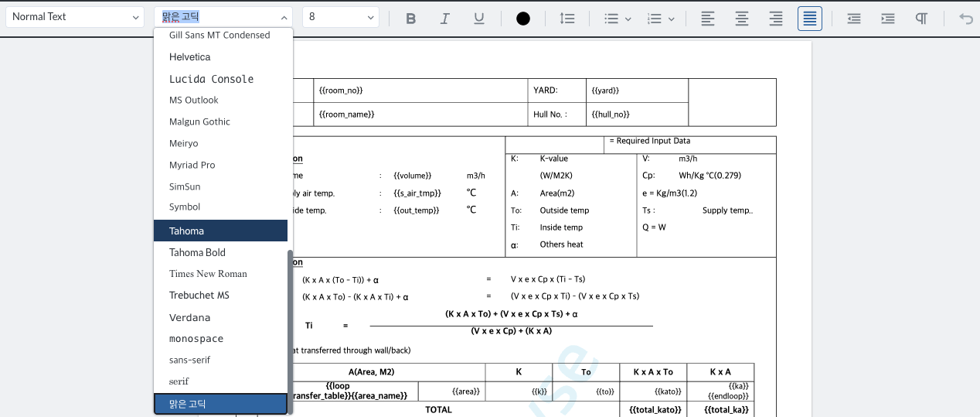Click the font list scrollbar thumb
This screenshot has width=980, height=417.
pyautogui.click(x=290, y=331)
